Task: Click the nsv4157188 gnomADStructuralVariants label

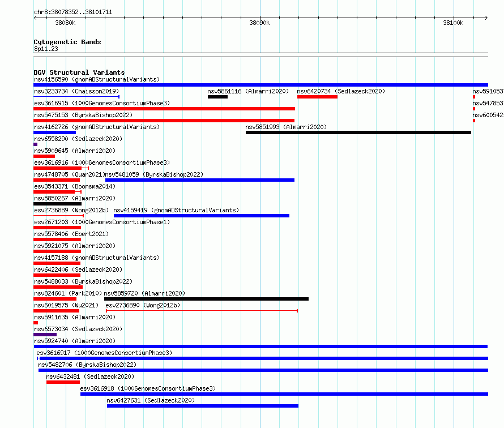Action: click(x=97, y=258)
